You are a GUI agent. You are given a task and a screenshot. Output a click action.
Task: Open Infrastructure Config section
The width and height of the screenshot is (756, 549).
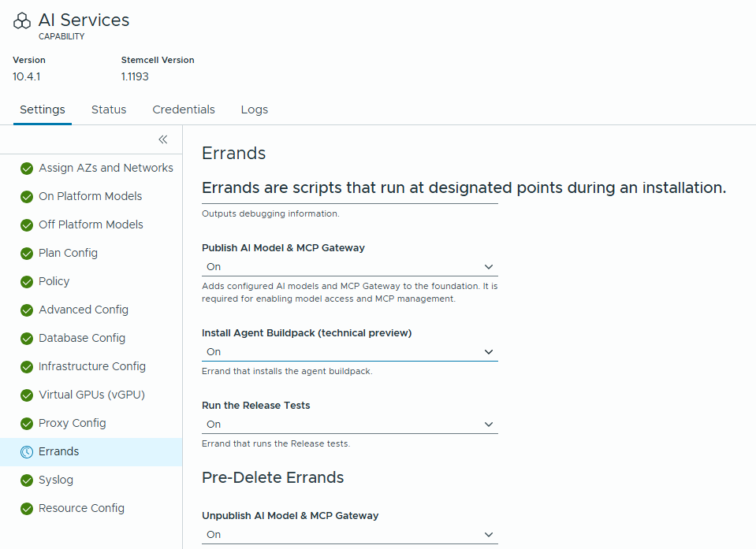click(91, 367)
